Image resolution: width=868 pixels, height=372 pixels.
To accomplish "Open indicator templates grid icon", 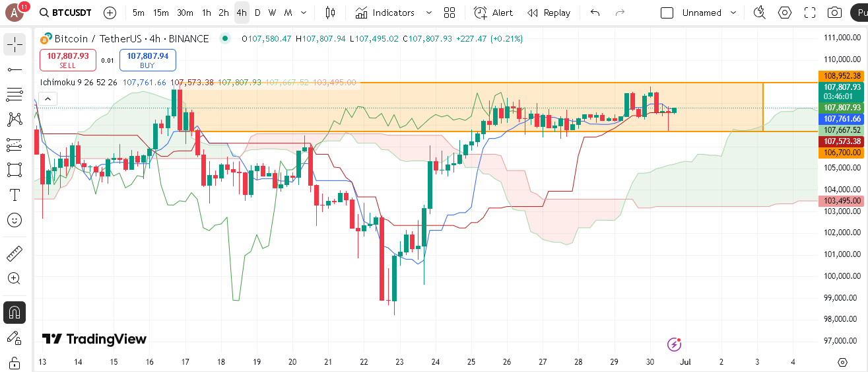I will (x=450, y=13).
